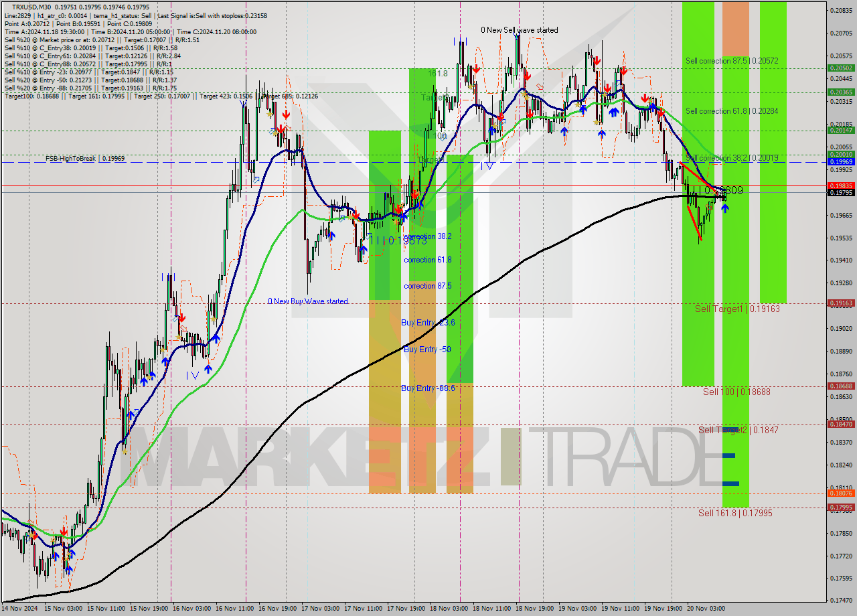The image size is (857, 616).
Task: Select the 'Buy Entry -88.6' label
Action: pos(428,388)
